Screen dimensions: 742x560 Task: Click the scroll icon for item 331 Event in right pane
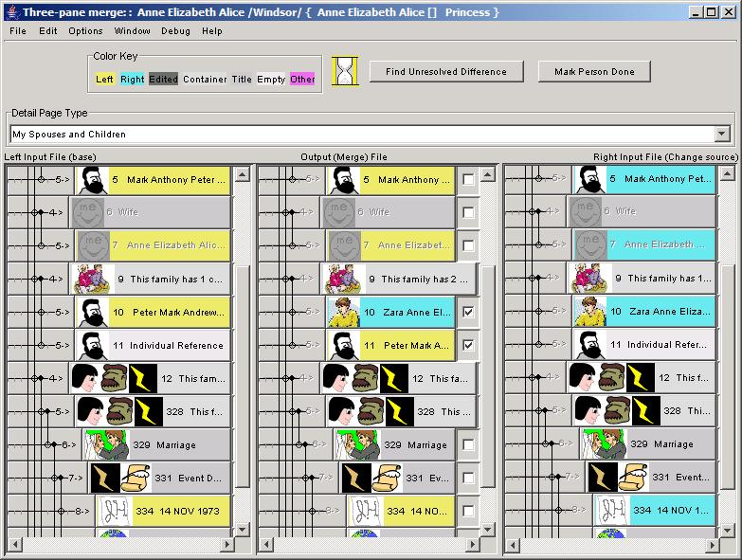pyautogui.click(x=631, y=478)
